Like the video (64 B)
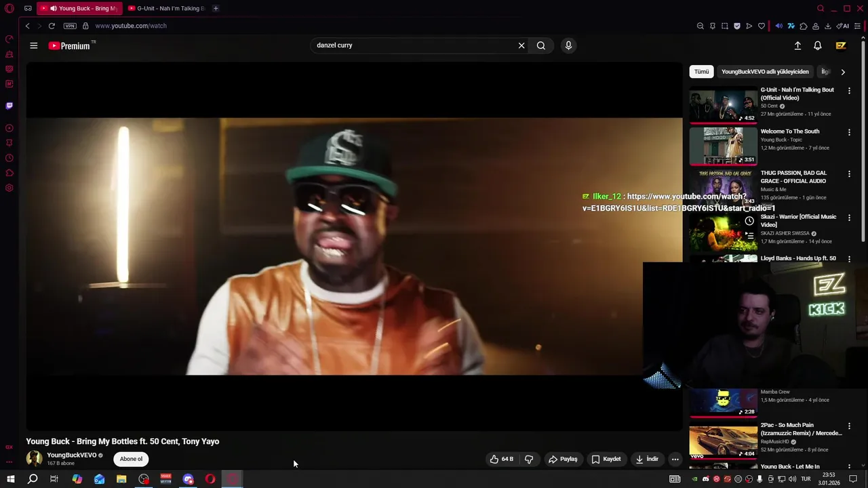This screenshot has width=868, height=488. (x=501, y=459)
